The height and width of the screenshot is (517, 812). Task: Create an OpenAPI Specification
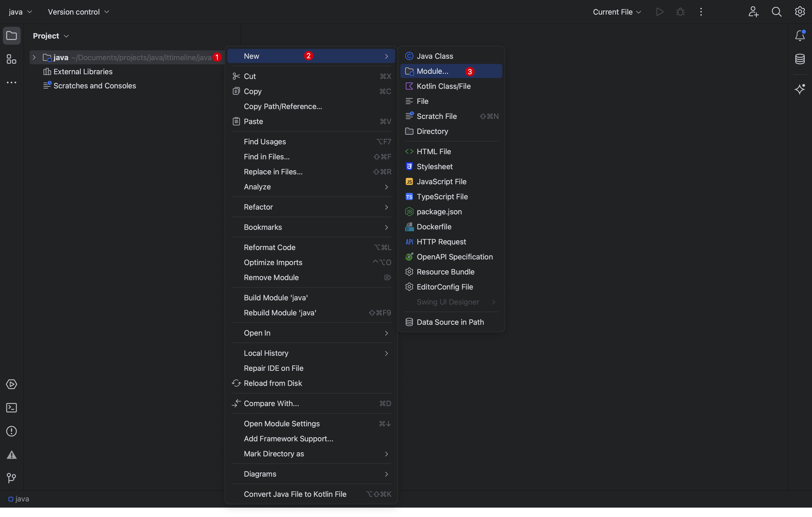[x=451, y=257]
